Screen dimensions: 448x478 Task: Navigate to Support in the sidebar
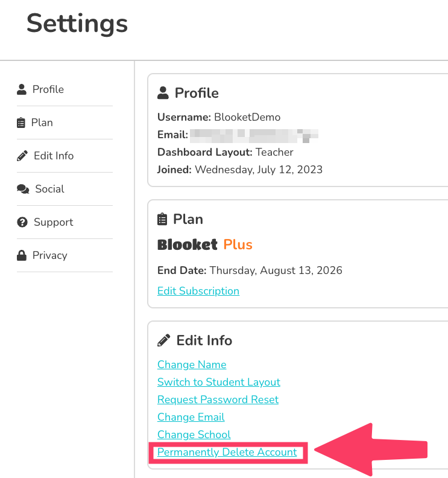pyautogui.click(x=53, y=222)
